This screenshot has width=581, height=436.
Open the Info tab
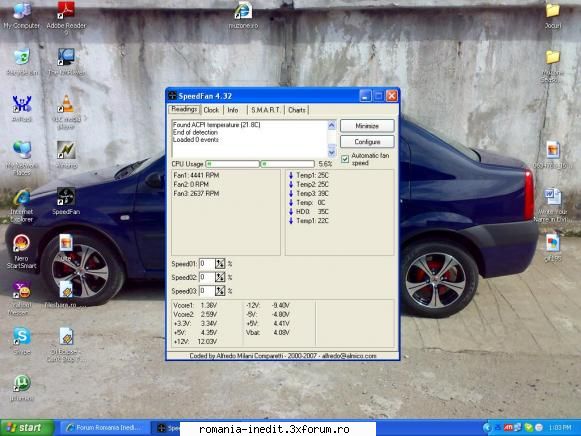pyautogui.click(x=233, y=110)
